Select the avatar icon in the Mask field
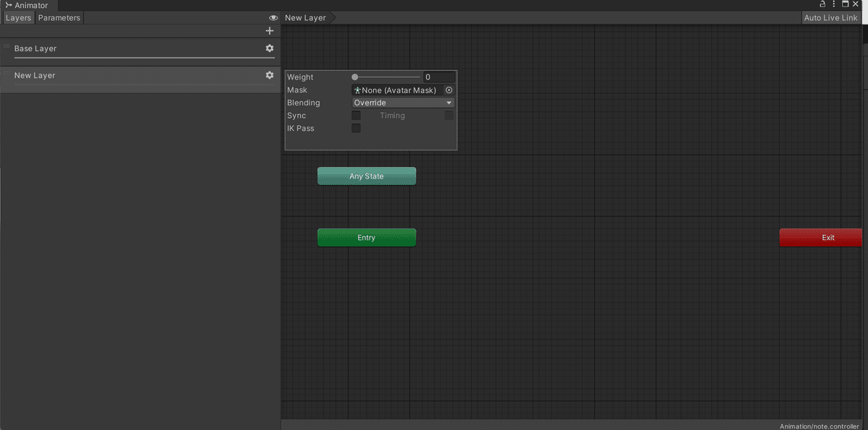Screen dimensions: 868x430 coord(357,90)
